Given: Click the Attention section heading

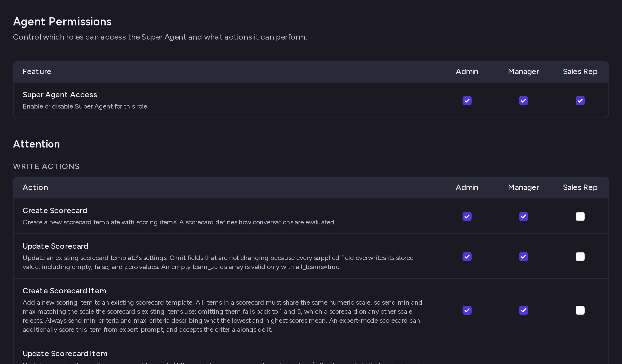Looking at the screenshot, I should tap(36, 144).
